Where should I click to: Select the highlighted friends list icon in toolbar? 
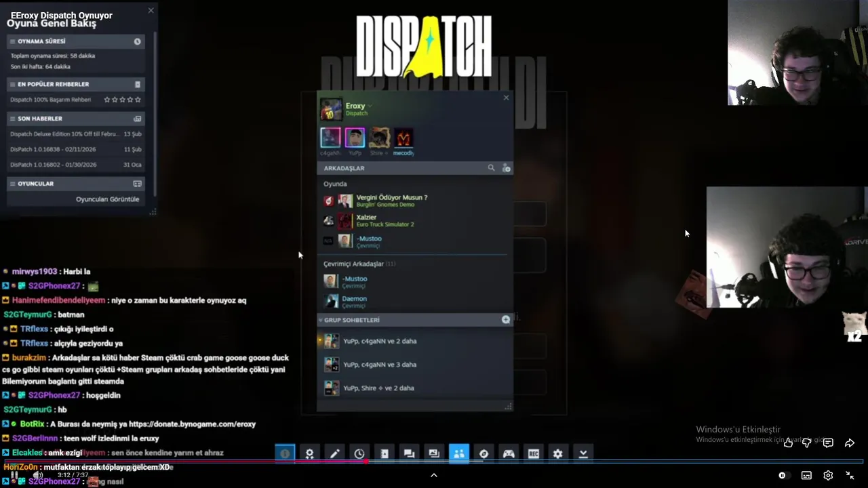(459, 454)
